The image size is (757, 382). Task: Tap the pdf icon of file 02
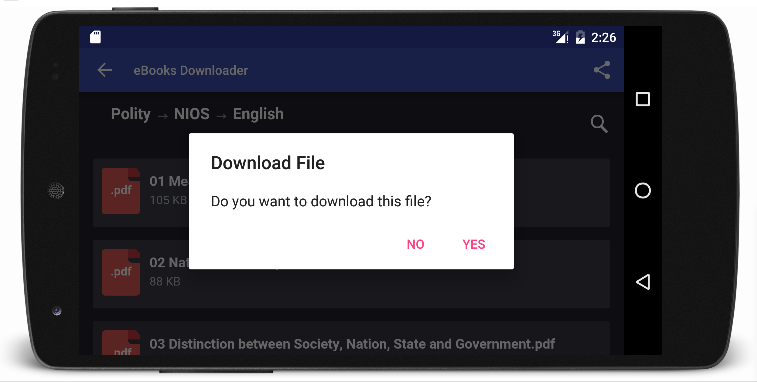pyautogui.click(x=121, y=272)
